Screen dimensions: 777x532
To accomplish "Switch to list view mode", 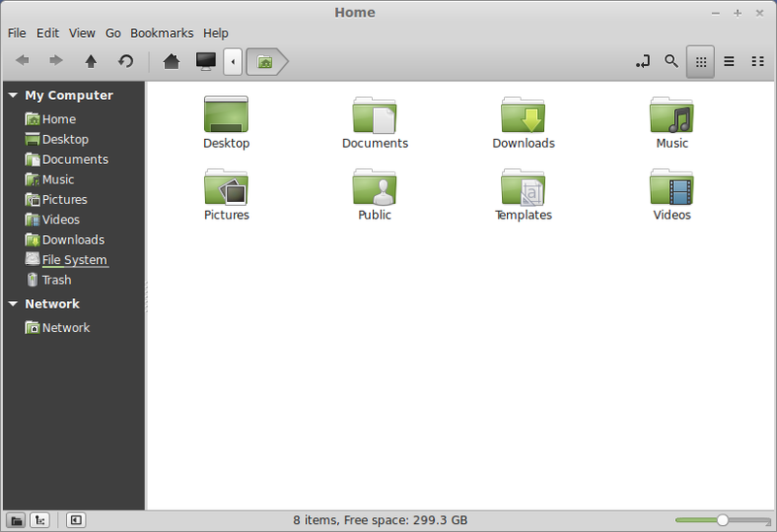I will pos(728,61).
